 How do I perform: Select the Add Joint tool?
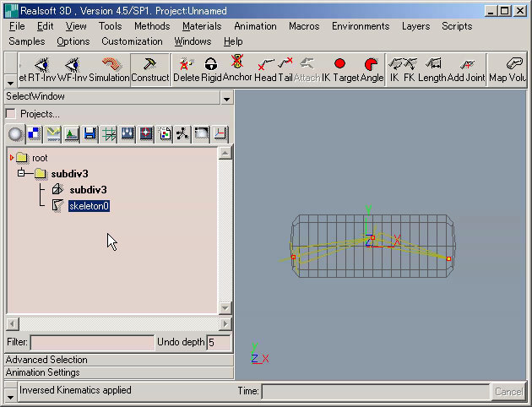466,69
